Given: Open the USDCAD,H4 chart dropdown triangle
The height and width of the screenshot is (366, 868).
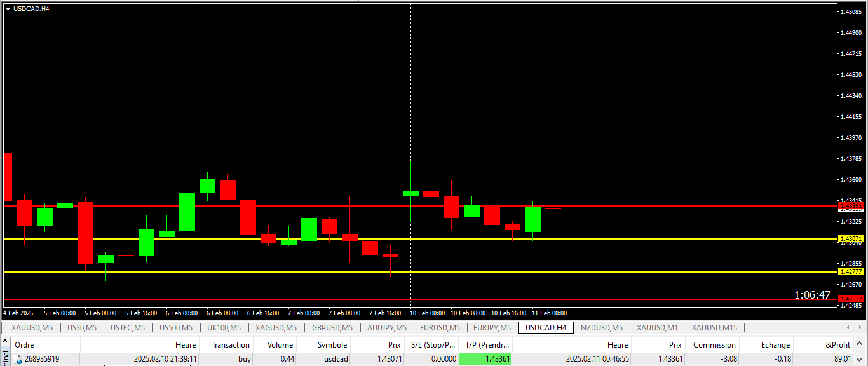Looking at the screenshot, I should pos(8,8).
